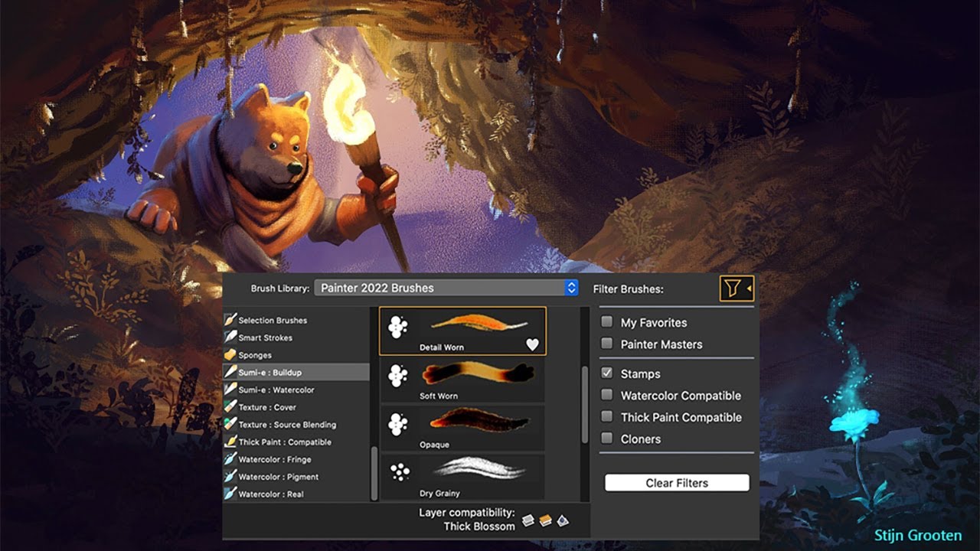Select the Sumi-e : Buildup category
980x551 pixels.
tap(269, 373)
